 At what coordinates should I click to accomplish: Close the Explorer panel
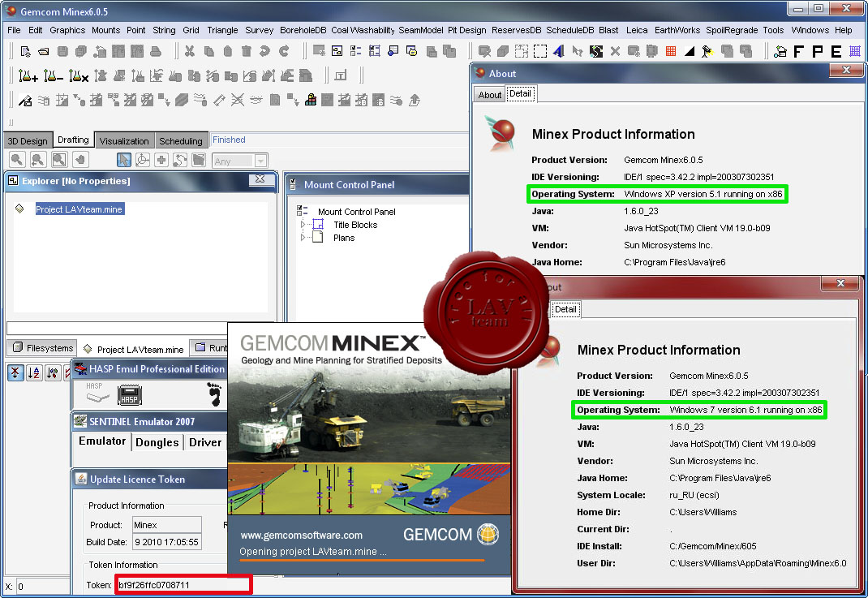tap(260, 179)
